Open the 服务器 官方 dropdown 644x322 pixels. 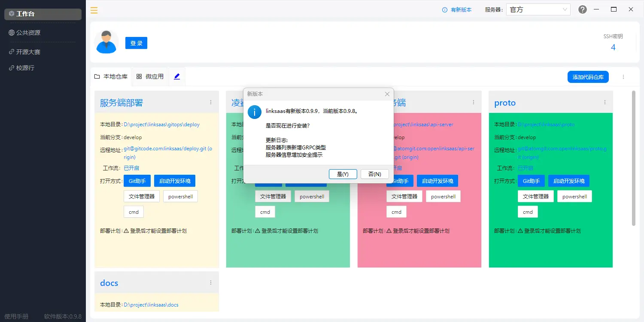click(x=539, y=9)
